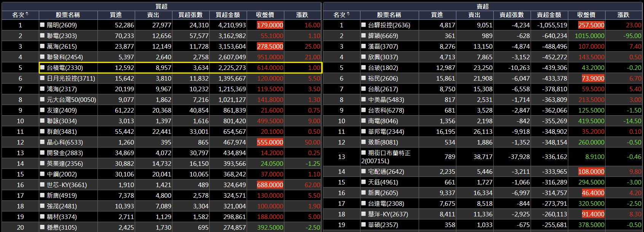Screen dimensions: 644x232
Task: Tick the checkbox beside 世芯-KY(3661)
Action: 43,184
